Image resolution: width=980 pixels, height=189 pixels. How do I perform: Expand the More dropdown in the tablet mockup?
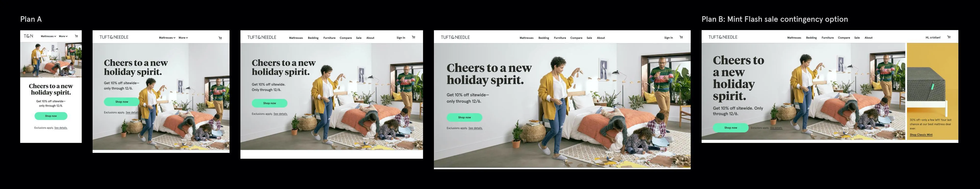[x=183, y=38]
